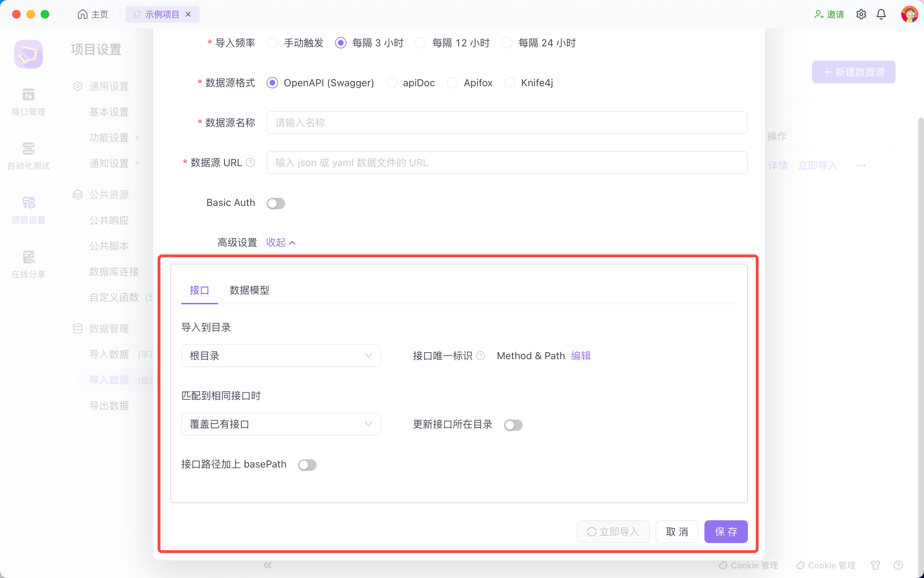Toggle 更新接口所在目录 switch on
Screen dimensions: 924x578
(513, 425)
